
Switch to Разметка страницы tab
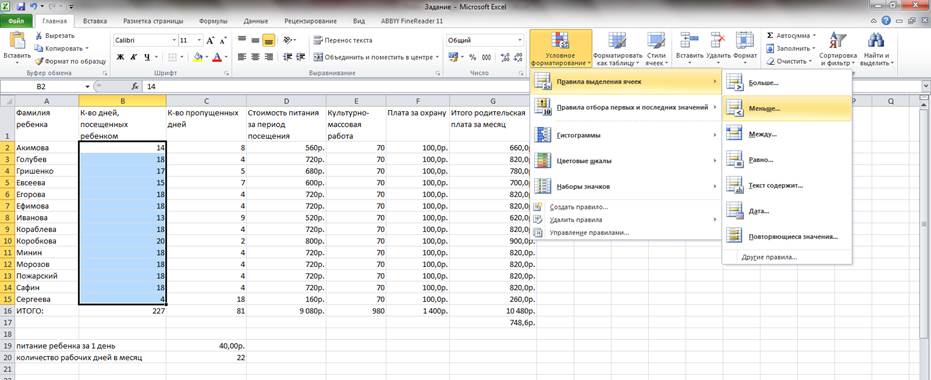[x=154, y=21]
